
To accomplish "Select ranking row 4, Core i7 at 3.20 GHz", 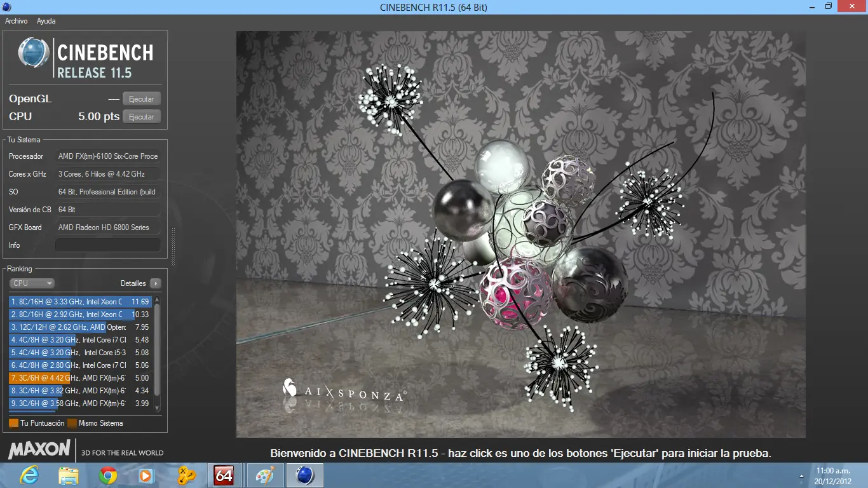I will pyautogui.click(x=80, y=340).
